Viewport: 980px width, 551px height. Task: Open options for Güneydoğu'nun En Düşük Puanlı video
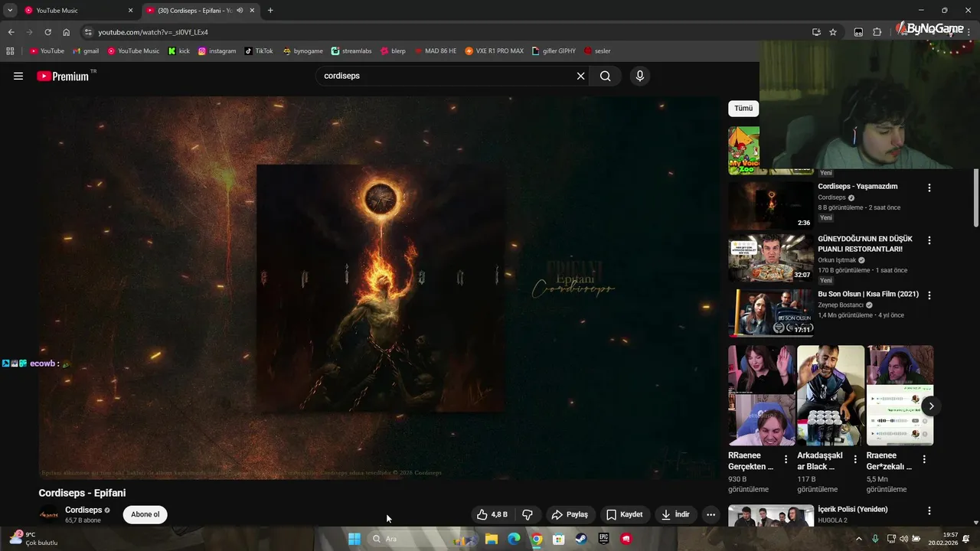929,240
